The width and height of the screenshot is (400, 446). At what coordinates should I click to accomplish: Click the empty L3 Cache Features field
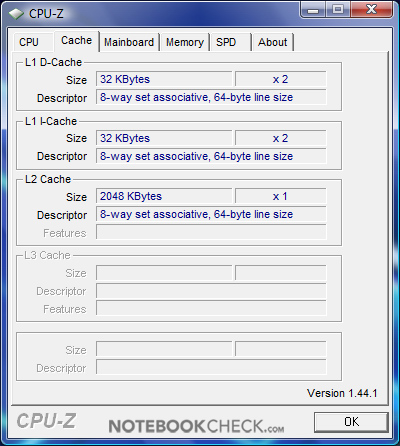[211, 308]
